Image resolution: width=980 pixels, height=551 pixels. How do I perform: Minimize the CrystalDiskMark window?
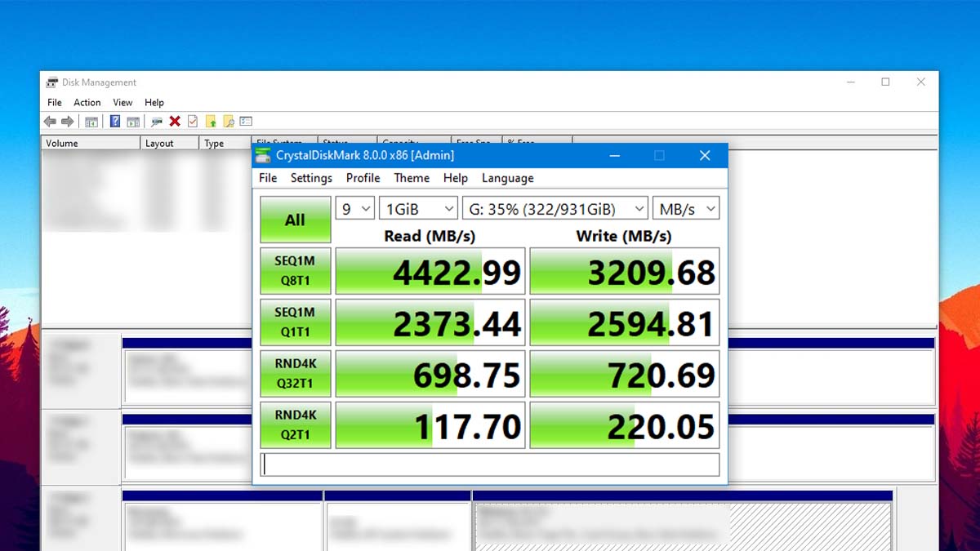tap(614, 155)
